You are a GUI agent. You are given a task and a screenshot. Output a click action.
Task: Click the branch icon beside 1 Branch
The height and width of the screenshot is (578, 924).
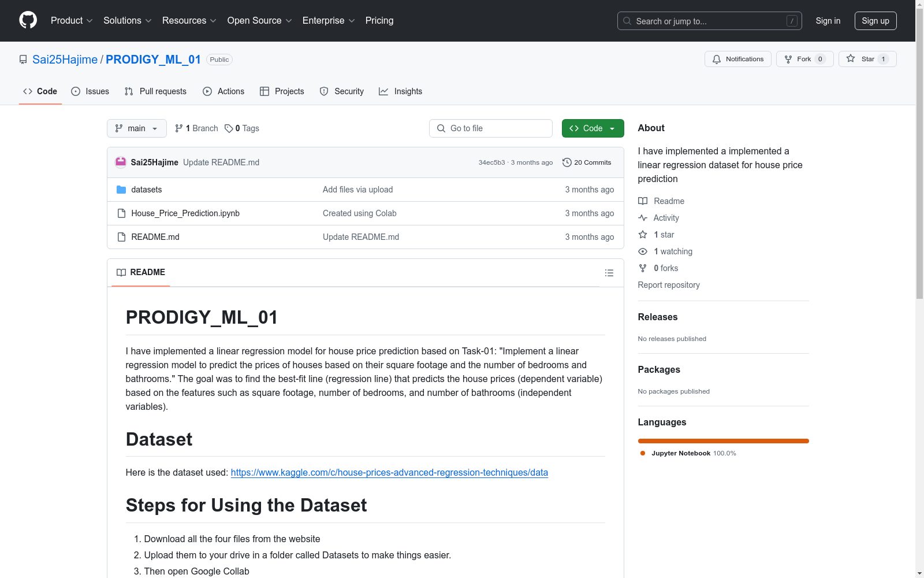[179, 128]
